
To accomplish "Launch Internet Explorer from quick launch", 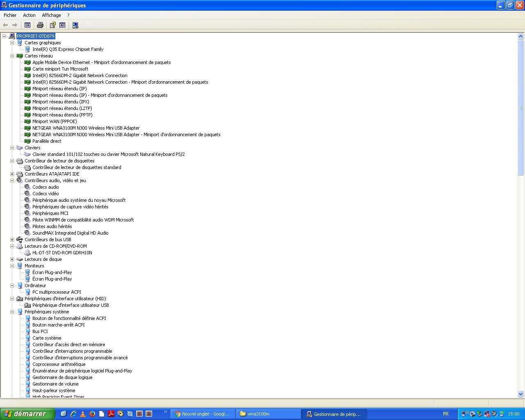I will coord(73,414).
